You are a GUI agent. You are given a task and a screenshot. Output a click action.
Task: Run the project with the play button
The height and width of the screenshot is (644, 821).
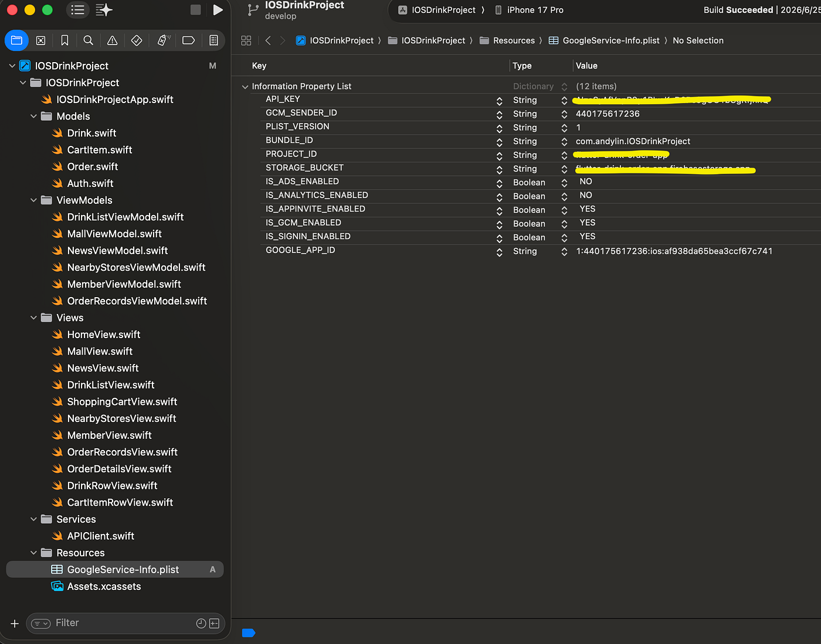coord(218,10)
